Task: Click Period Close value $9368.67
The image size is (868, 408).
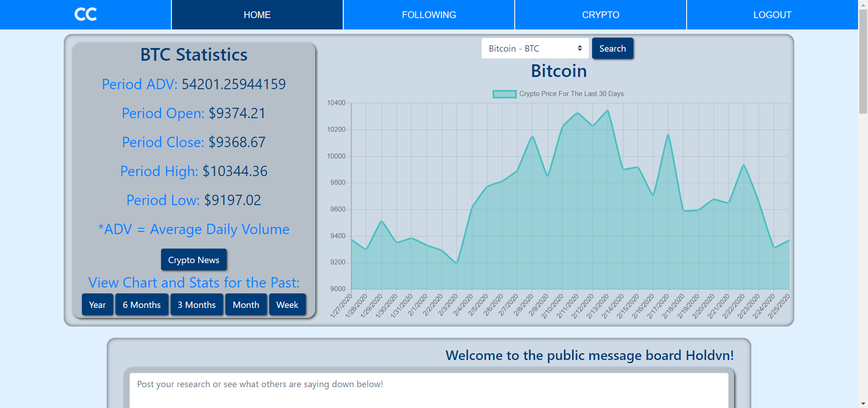Action: (237, 142)
